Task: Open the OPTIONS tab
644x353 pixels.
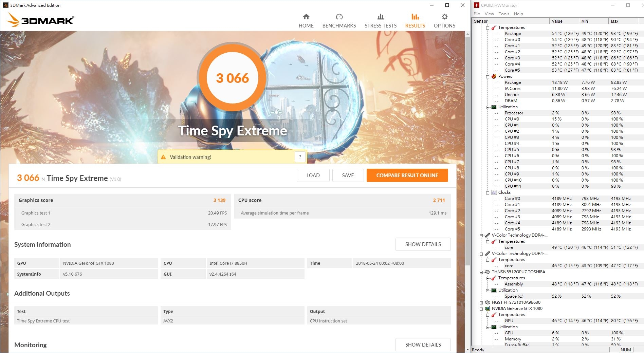Action: tap(444, 21)
